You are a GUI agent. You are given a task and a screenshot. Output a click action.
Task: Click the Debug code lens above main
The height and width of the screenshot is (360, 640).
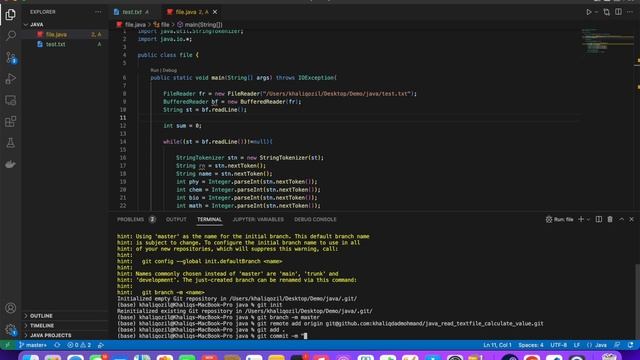(x=170, y=70)
